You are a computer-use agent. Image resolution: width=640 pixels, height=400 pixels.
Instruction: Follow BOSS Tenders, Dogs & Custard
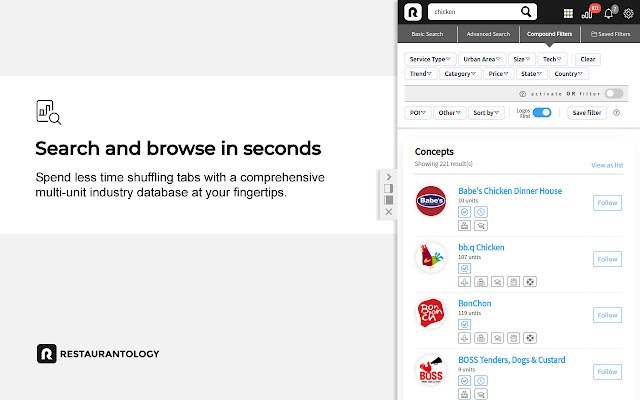point(607,372)
